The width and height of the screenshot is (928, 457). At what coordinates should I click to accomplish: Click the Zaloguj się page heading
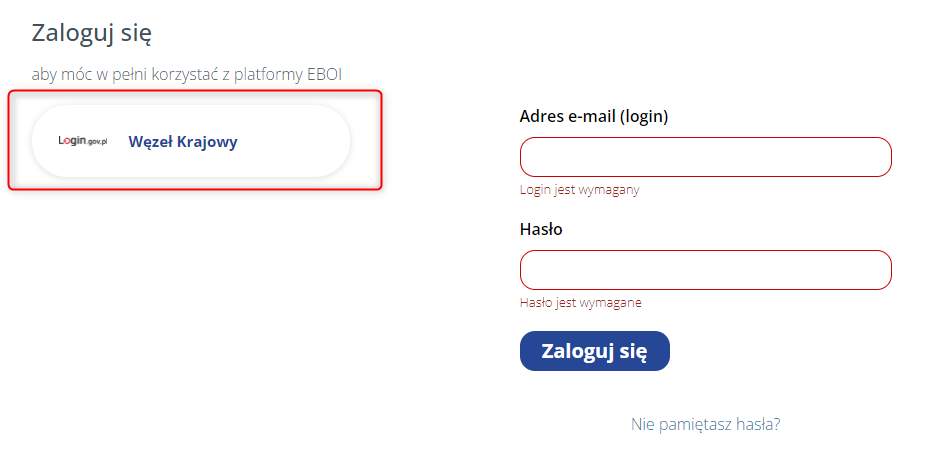click(x=92, y=33)
